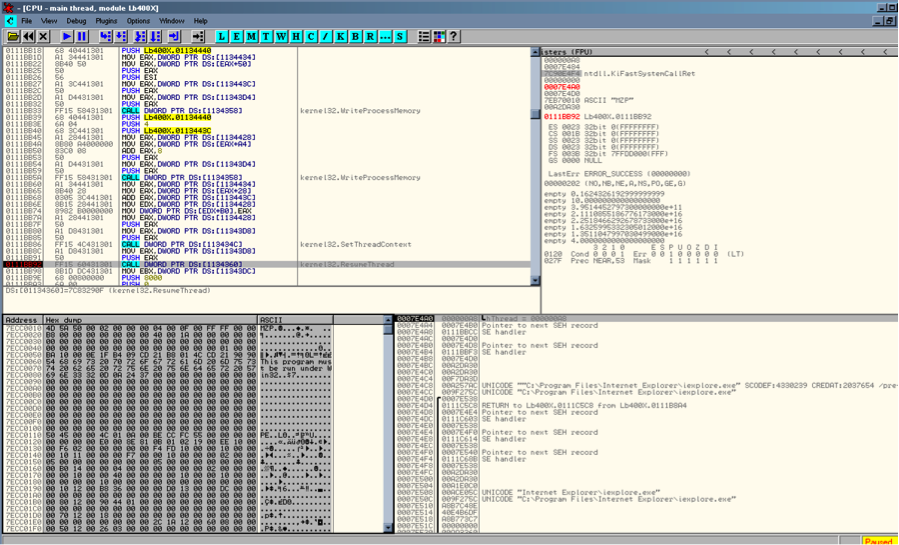
Task: Click the Open file toolbar icon
Action: click(13, 37)
